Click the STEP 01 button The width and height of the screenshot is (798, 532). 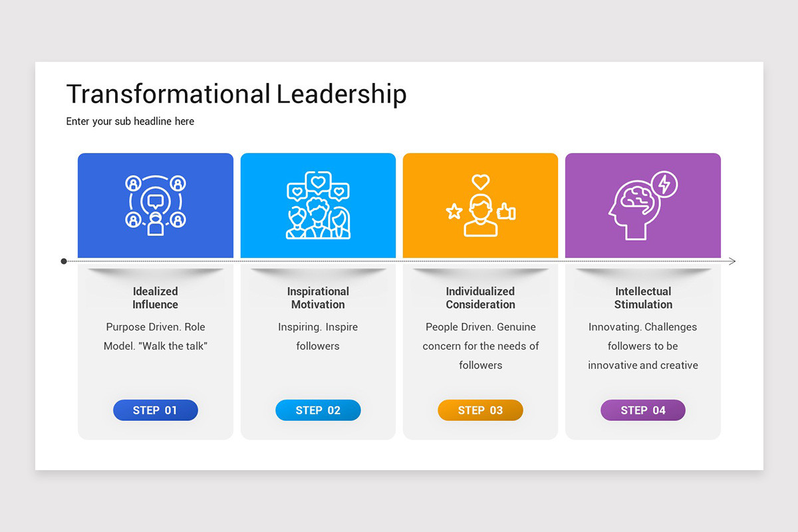point(156,410)
